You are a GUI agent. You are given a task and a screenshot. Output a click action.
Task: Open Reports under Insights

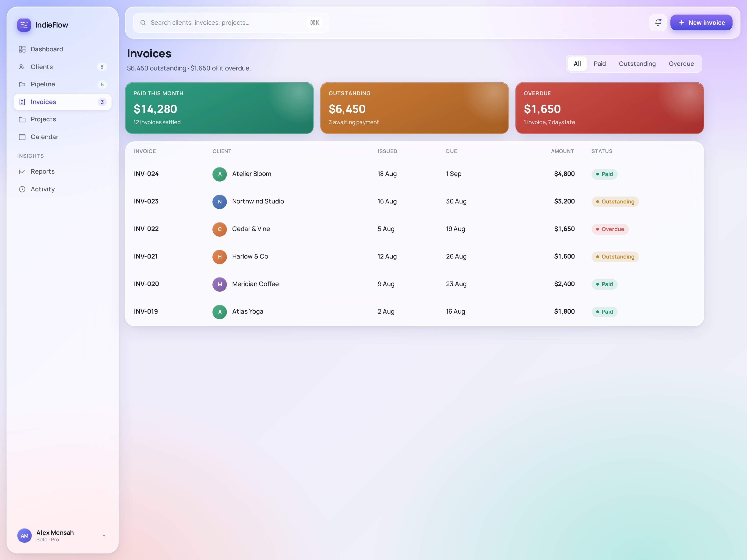tap(63, 171)
